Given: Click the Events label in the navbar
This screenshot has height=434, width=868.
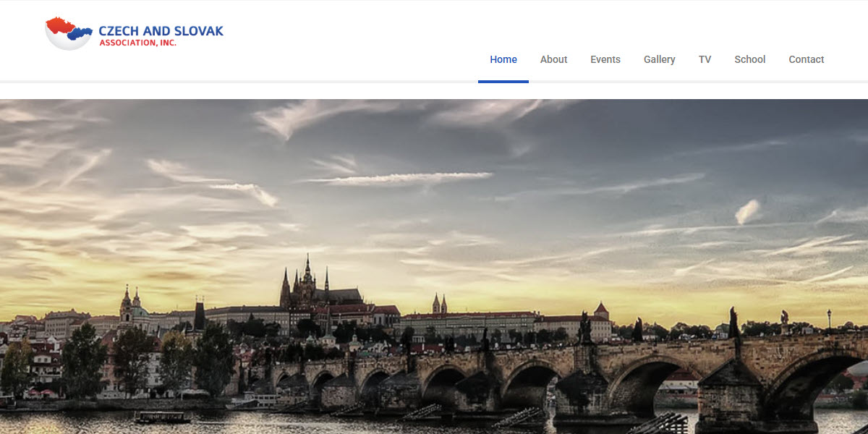Looking at the screenshot, I should point(605,59).
